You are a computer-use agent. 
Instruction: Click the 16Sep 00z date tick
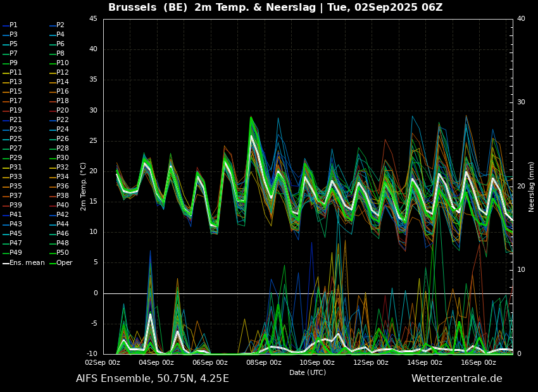point(479,363)
